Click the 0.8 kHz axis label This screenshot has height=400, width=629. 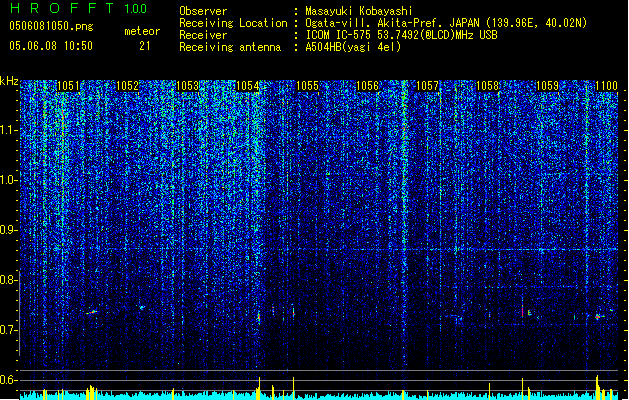click(8, 280)
